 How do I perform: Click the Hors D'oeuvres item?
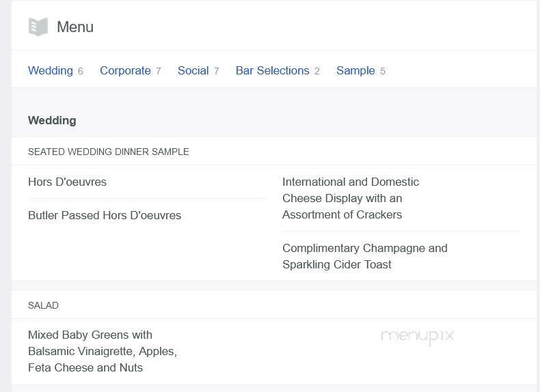[x=67, y=182]
